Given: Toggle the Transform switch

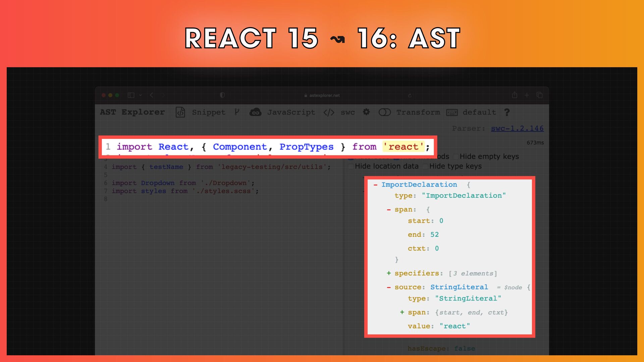Looking at the screenshot, I should 384,112.
